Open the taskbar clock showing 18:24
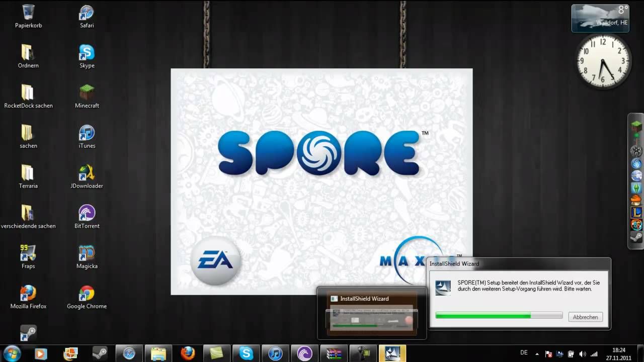 coord(619,353)
